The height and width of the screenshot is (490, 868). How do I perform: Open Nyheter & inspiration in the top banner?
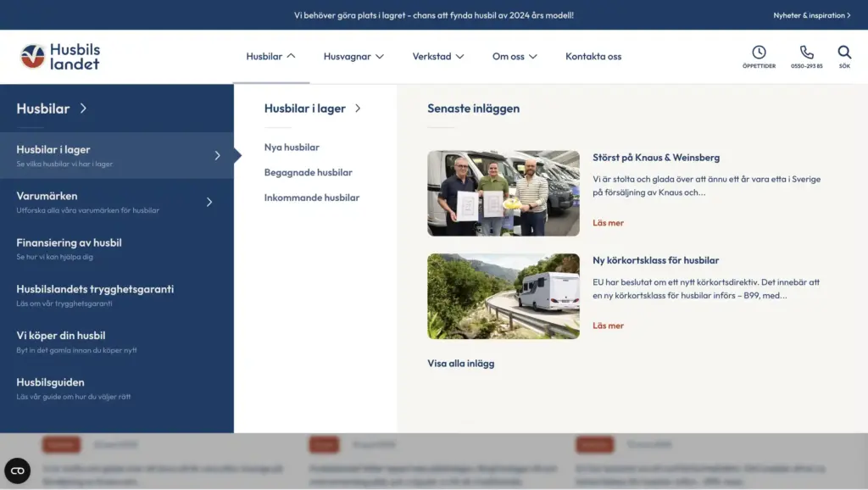pyautogui.click(x=811, y=14)
